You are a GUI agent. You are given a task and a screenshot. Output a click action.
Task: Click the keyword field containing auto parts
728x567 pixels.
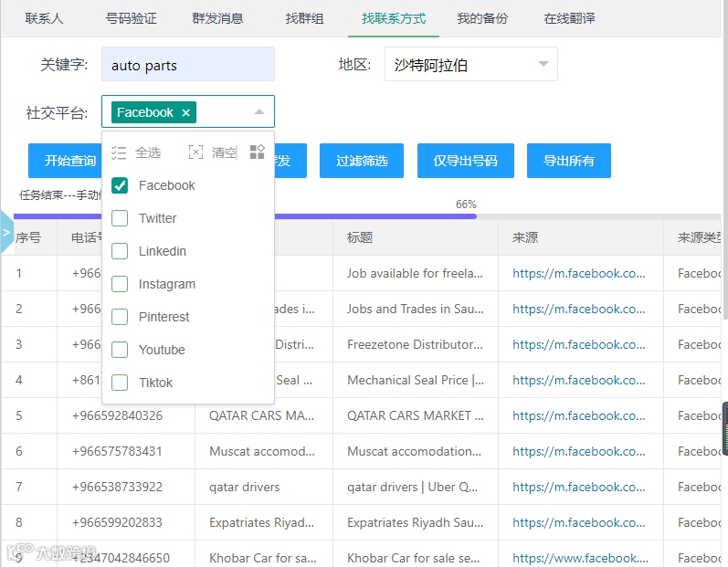[x=188, y=64]
